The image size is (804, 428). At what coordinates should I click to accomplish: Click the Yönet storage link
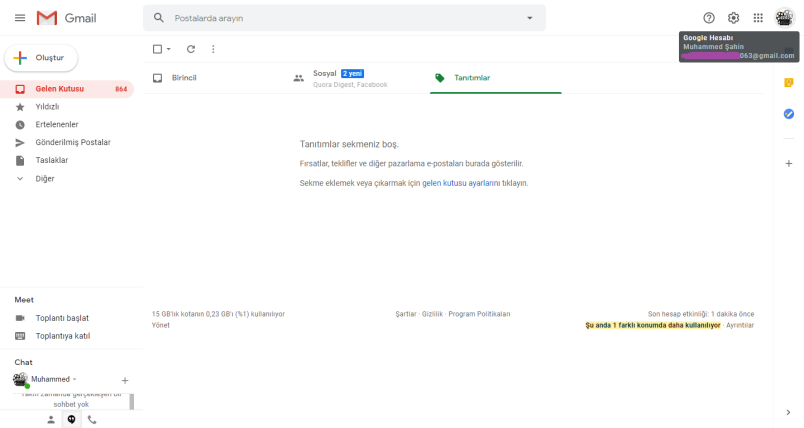[160, 325]
